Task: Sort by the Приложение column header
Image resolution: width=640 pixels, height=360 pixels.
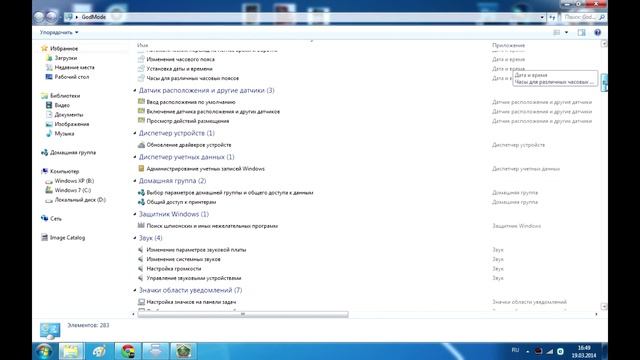Action: pyautogui.click(x=508, y=45)
